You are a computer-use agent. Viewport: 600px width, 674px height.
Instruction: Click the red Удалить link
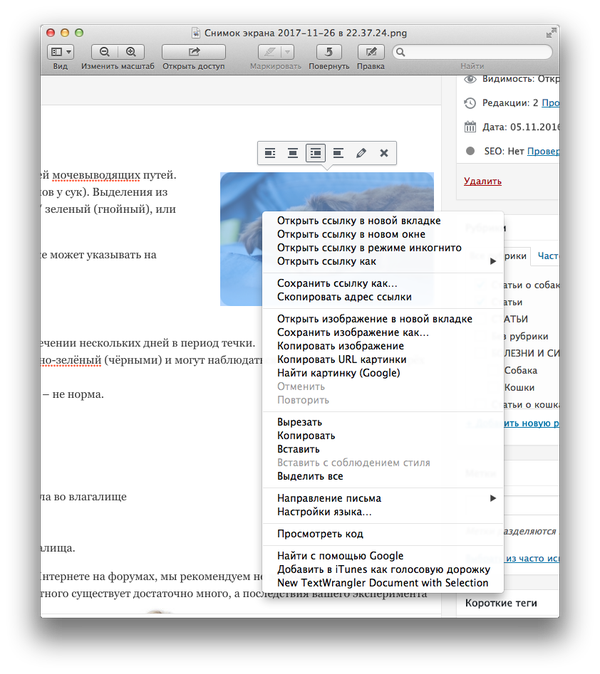click(483, 181)
